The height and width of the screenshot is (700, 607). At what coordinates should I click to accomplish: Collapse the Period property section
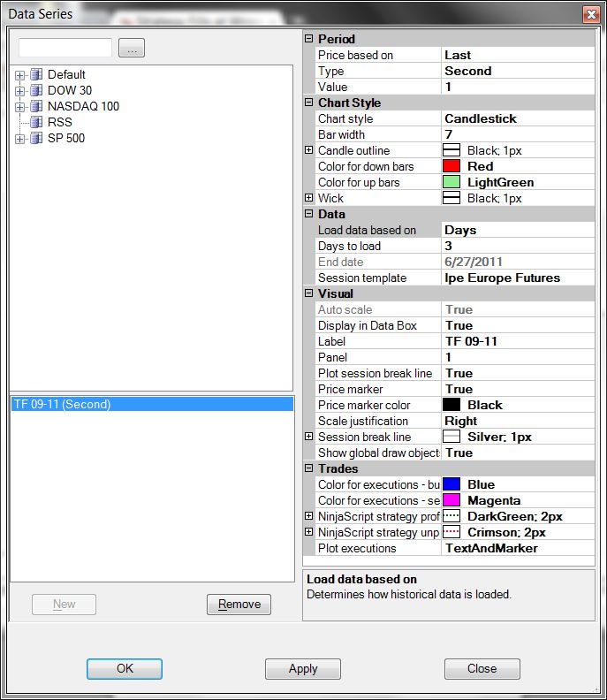(308, 39)
